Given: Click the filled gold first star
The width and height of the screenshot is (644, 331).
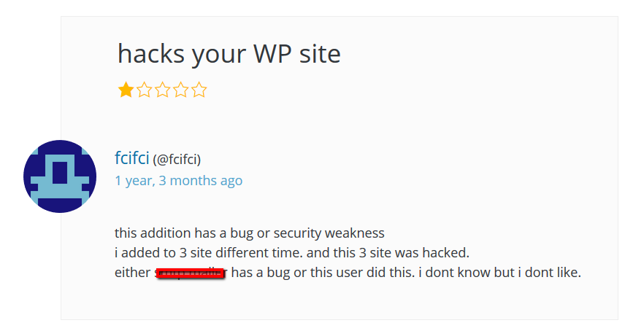Looking at the screenshot, I should pyautogui.click(x=126, y=90).
